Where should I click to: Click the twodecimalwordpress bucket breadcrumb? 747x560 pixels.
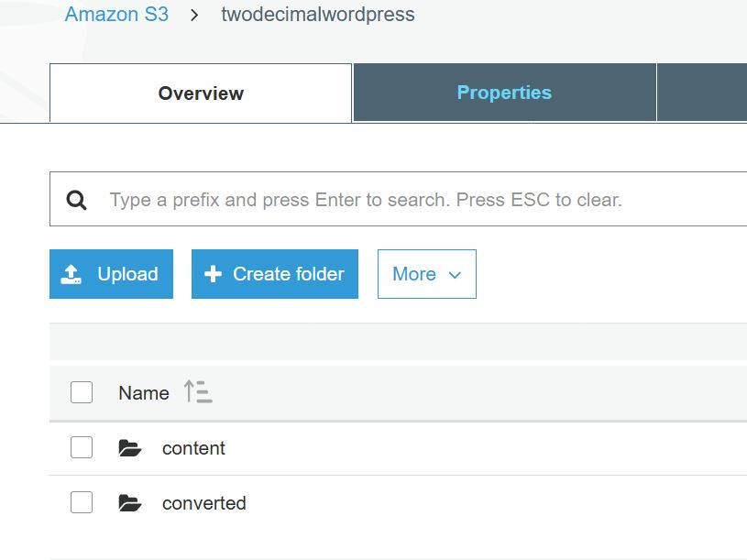[318, 15]
